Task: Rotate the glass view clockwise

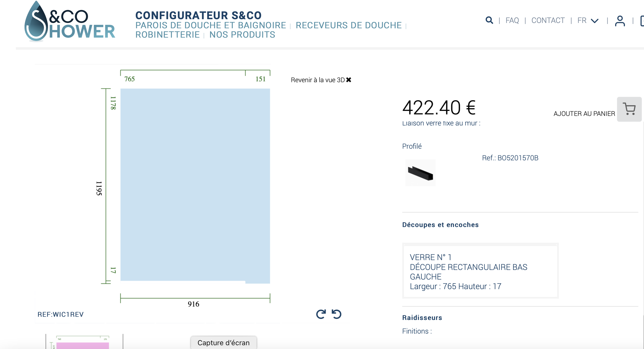Action: click(321, 314)
